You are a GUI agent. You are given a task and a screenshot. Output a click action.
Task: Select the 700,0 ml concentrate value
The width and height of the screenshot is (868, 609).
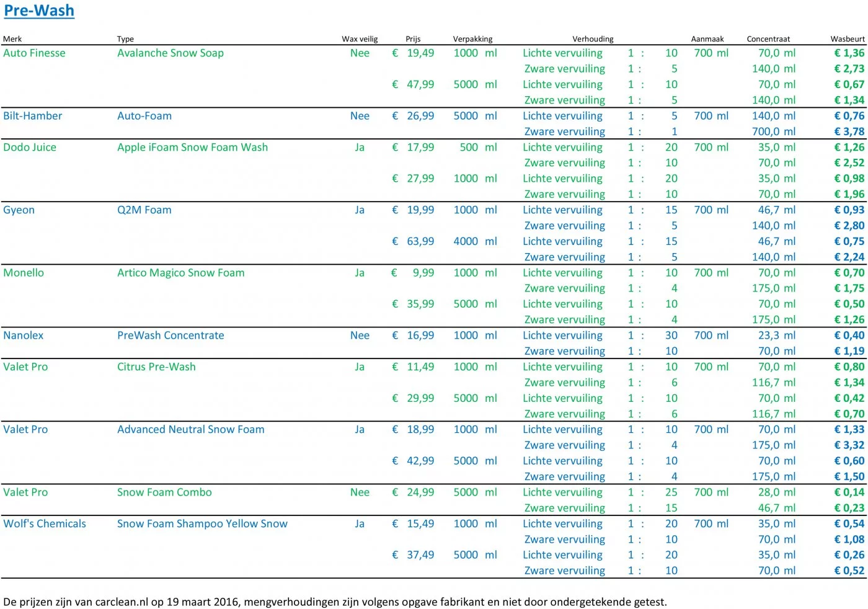point(774,131)
